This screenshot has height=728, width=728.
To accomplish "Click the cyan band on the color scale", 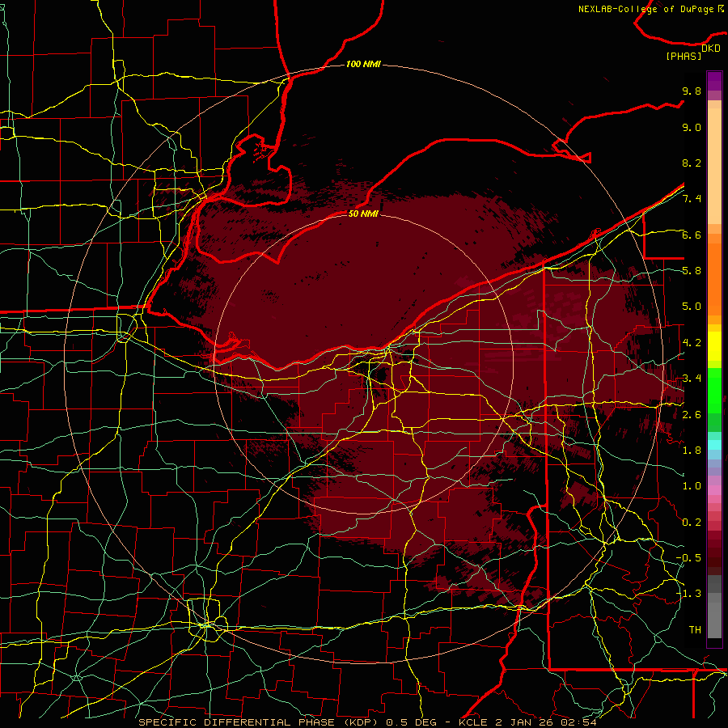I will point(714,445).
